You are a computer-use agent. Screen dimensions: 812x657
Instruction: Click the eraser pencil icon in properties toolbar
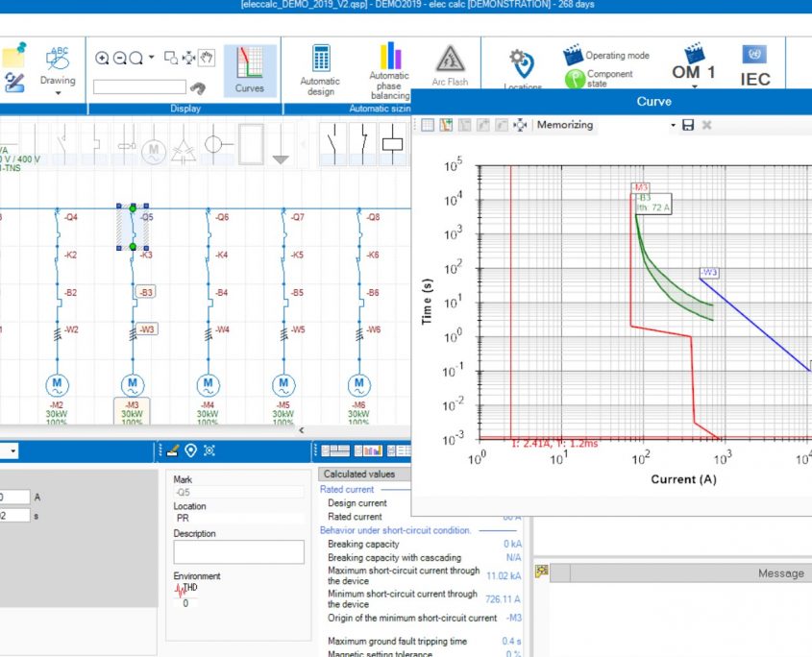coord(173,450)
